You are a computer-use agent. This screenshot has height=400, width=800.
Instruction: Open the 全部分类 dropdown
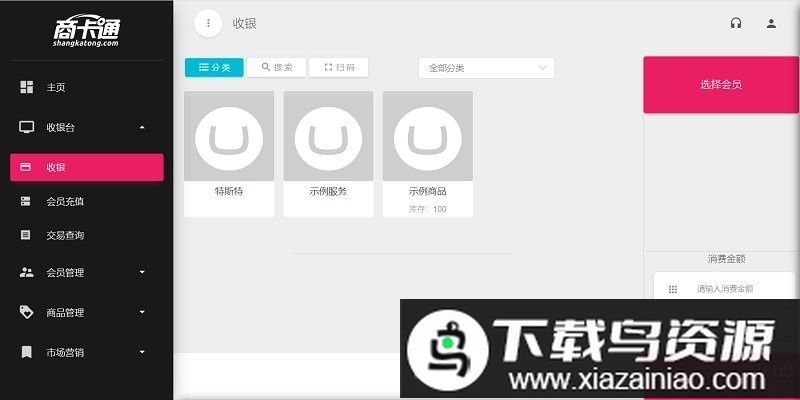(486, 68)
